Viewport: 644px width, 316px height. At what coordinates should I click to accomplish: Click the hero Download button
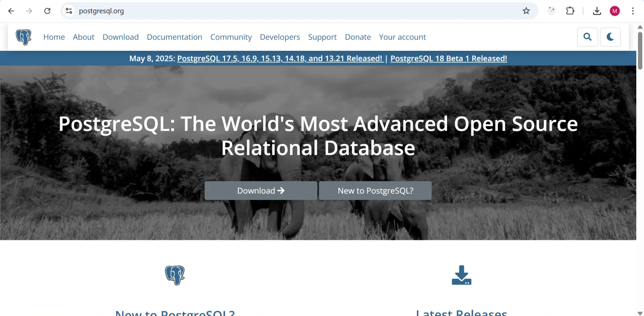coord(261,191)
